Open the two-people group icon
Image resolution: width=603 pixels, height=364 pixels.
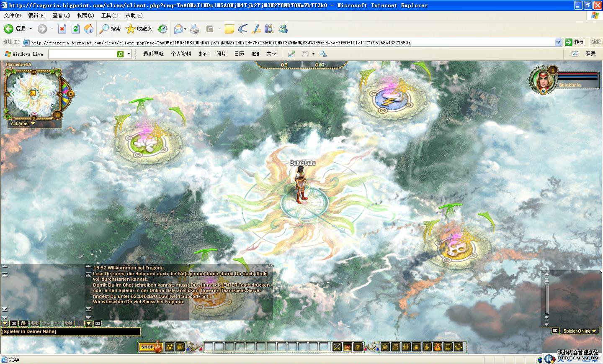pos(406,347)
